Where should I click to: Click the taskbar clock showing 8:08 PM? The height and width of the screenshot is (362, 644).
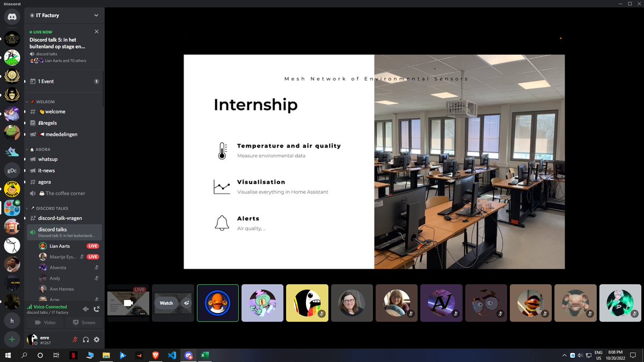pyautogui.click(x=616, y=355)
